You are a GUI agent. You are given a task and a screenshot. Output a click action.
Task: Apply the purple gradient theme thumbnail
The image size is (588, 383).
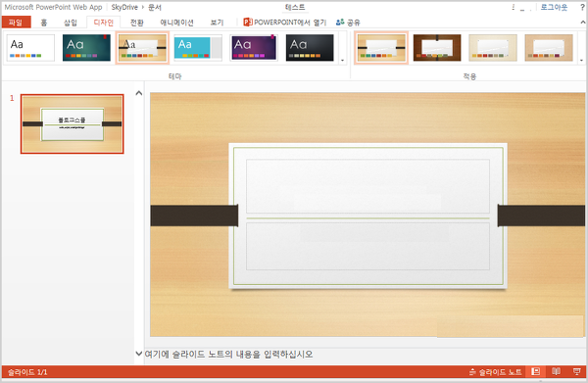(254, 48)
